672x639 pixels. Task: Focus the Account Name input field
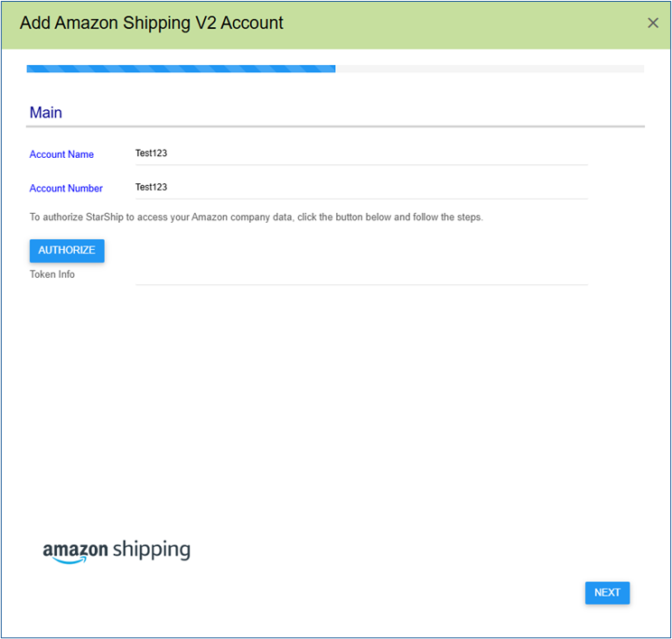361,153
